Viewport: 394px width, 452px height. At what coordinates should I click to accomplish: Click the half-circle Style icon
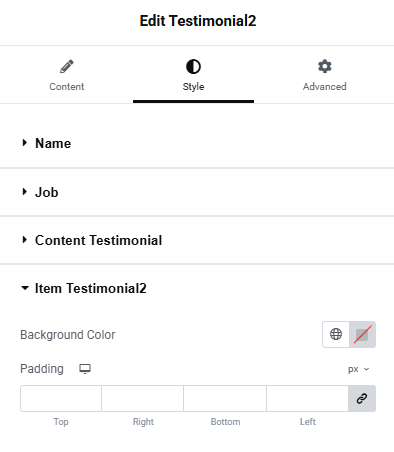(x=193, y=66)
